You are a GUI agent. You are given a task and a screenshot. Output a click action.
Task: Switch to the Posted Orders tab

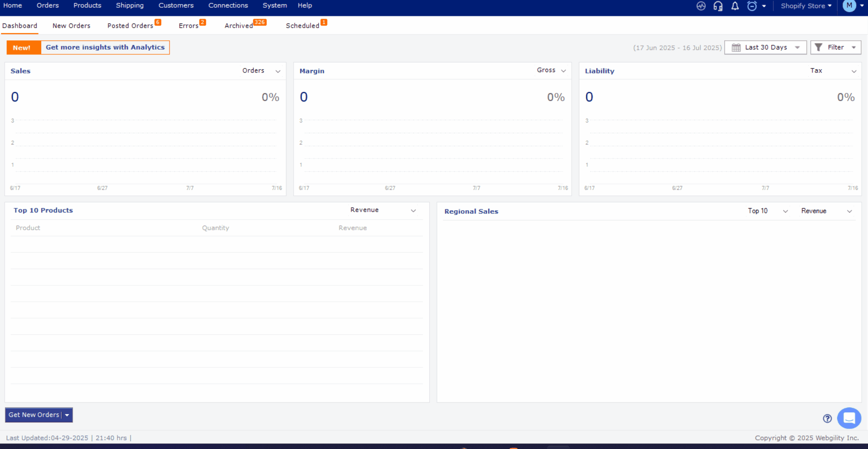tap(130, 25)
